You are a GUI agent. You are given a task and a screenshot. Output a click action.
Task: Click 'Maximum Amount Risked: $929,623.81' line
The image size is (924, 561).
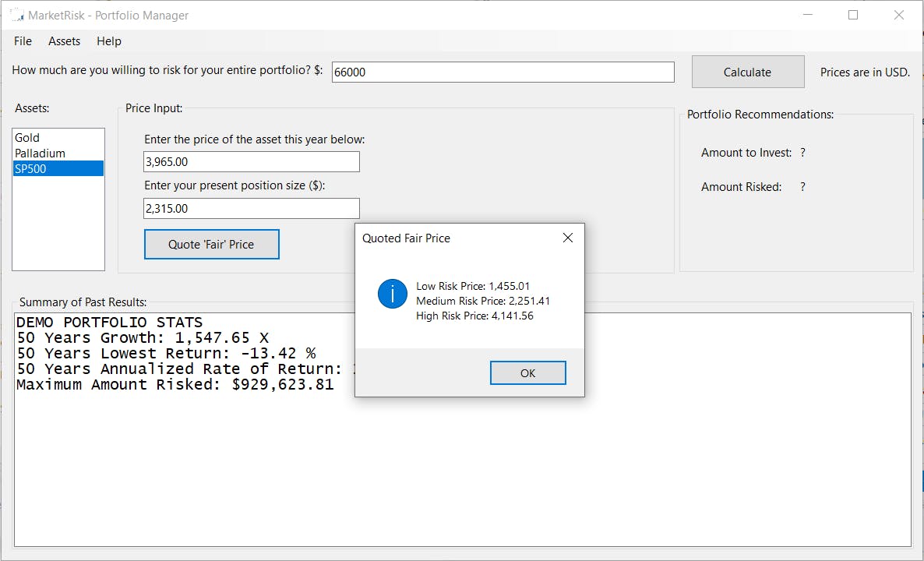point(175,385)
